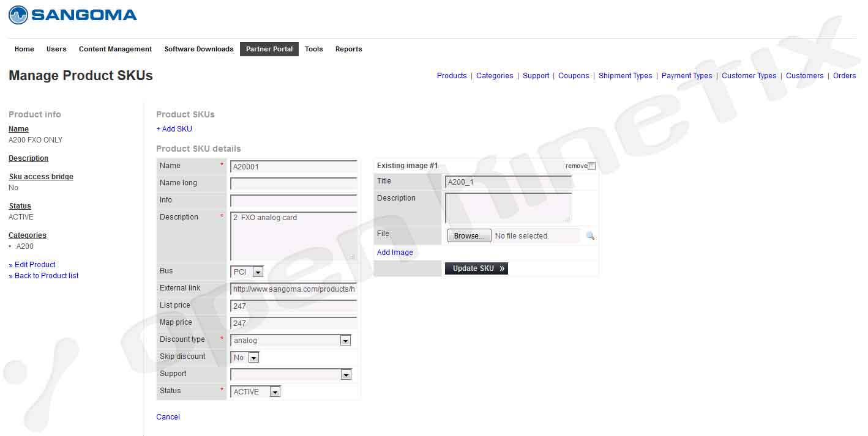Click the Update SKU button
This screenshot has width=868, height=436.
click(476, 268)
